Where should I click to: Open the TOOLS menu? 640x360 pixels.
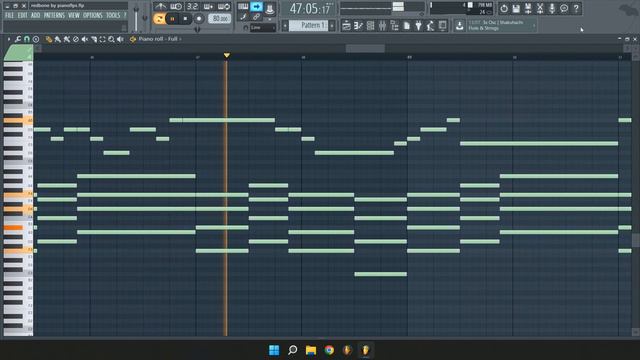113,15
